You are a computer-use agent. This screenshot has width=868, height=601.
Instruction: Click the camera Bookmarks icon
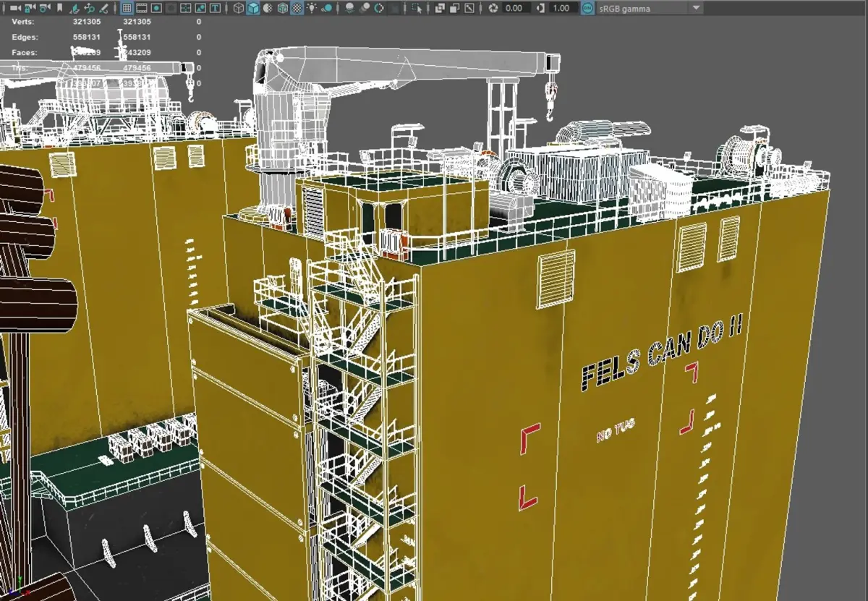(60, 8)
